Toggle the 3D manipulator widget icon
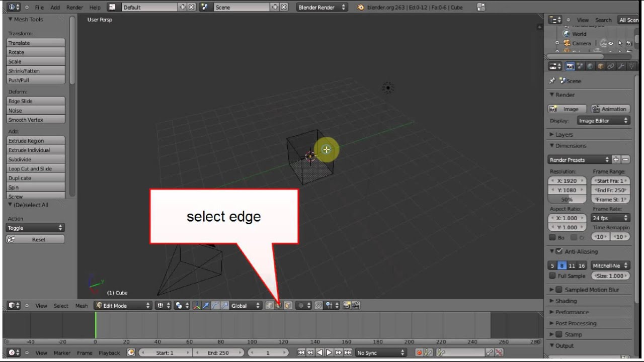Screen dimensions: 644x362 tap(197, 305)
